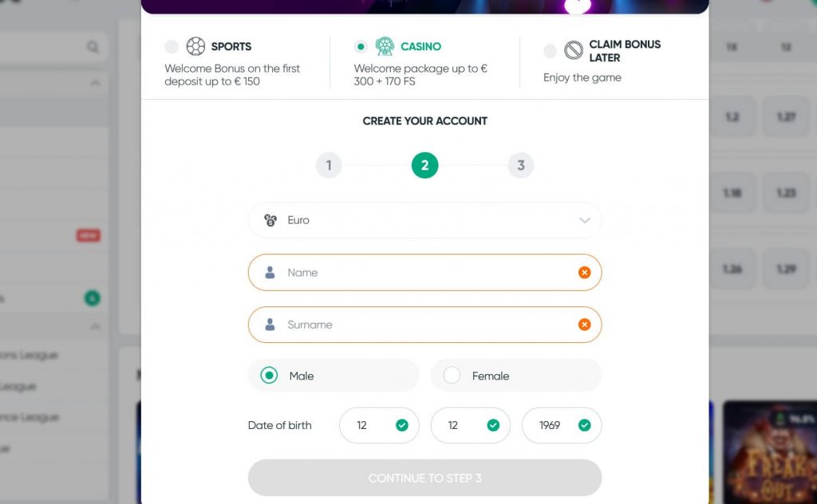817x504 pixels.
Task: Click the Claim Bonus Later prohibition icon
Action: [x=574, y=51]
